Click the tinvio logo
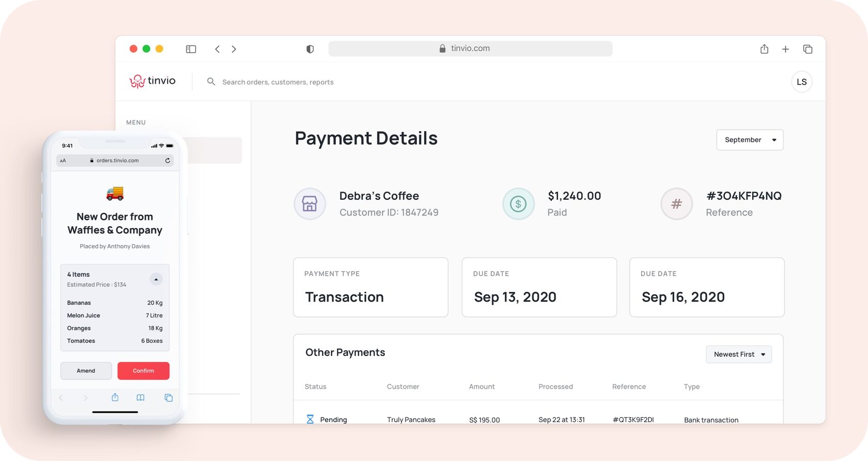 pyautogui.click(x=152, y=81)
